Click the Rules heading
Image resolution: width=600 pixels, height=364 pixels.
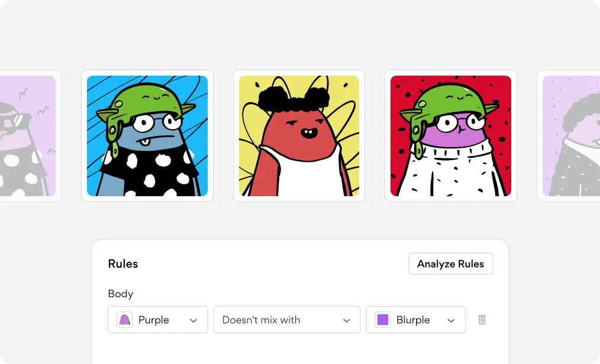[123, 264]
